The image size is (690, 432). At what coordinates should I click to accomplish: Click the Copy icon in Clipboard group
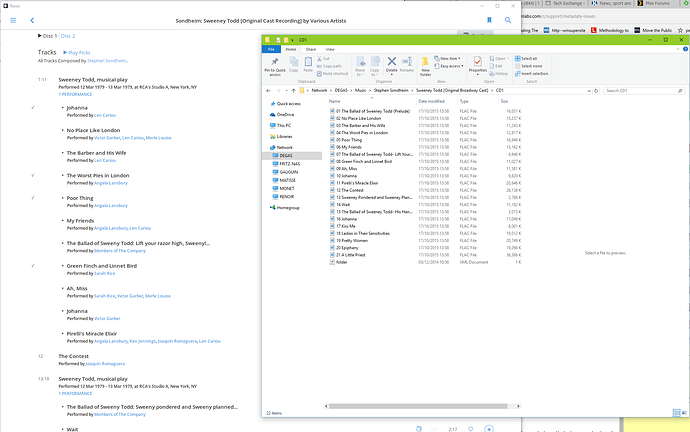coord(294,64)
